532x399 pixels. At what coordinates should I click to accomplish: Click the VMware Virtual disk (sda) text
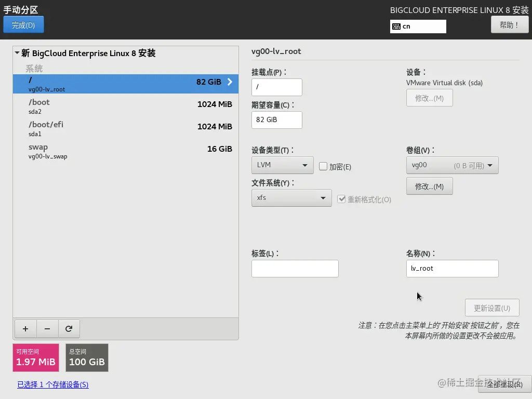(x=444, y=83)
